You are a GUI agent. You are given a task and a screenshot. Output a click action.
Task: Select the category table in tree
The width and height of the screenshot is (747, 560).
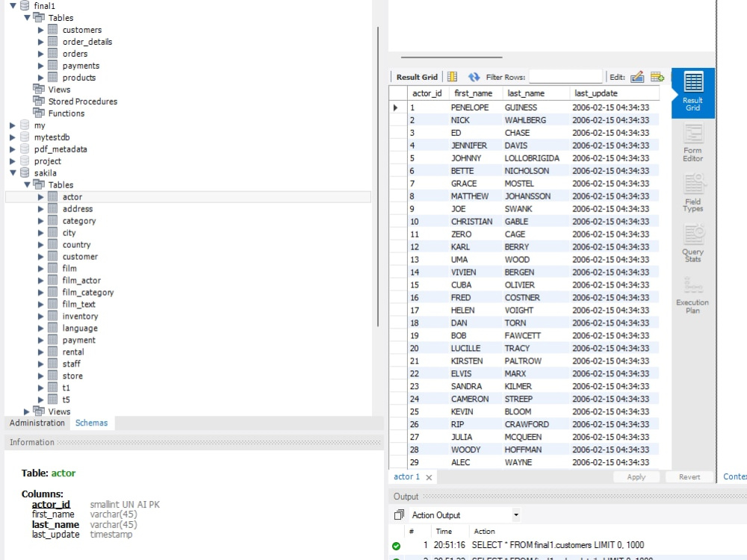pyautogui.click(x=79, y=220)
